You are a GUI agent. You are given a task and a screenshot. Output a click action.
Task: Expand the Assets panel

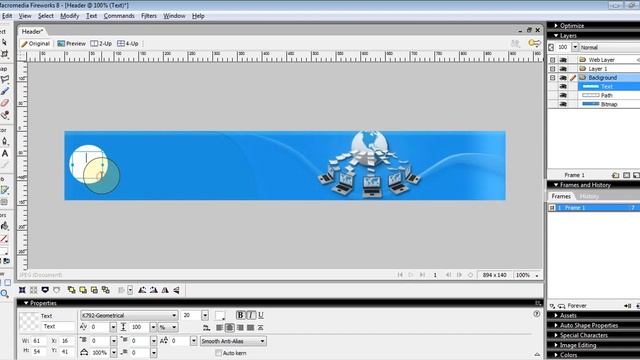click(x=556, y=315)
